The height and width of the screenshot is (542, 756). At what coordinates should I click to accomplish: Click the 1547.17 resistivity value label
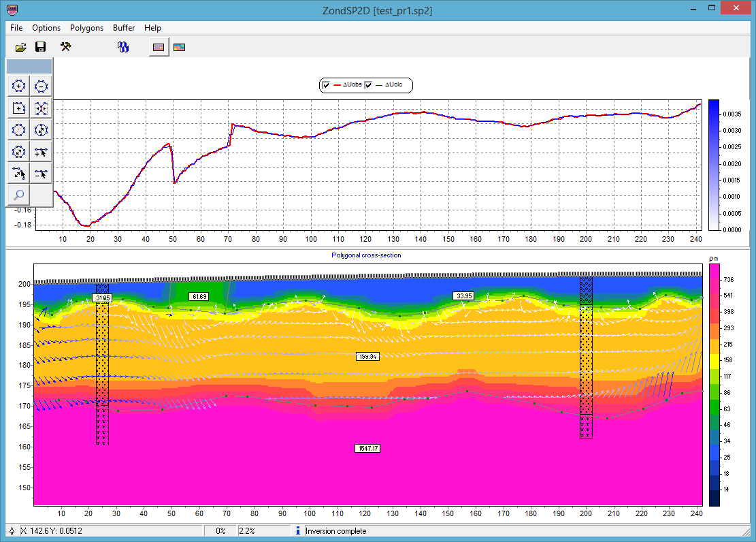[x=367, y=448]
